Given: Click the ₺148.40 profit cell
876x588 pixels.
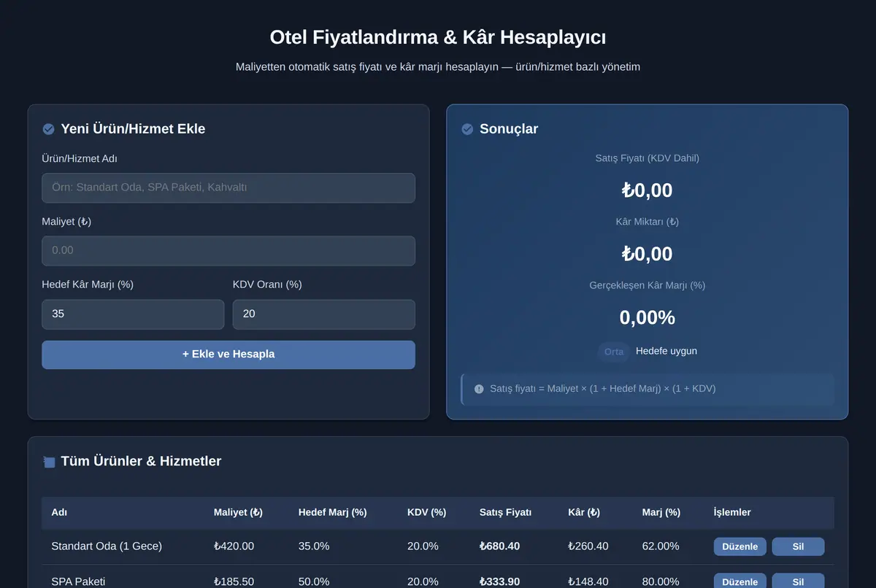Looking at the screenshot, I should tap(588, 581).
